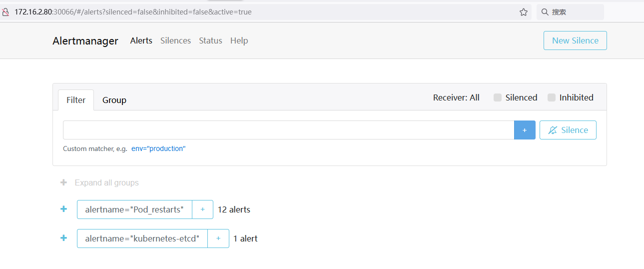Click the blue plus button to add filter
The width and height of the screenshot is (644, 269).
click(525, 130)
